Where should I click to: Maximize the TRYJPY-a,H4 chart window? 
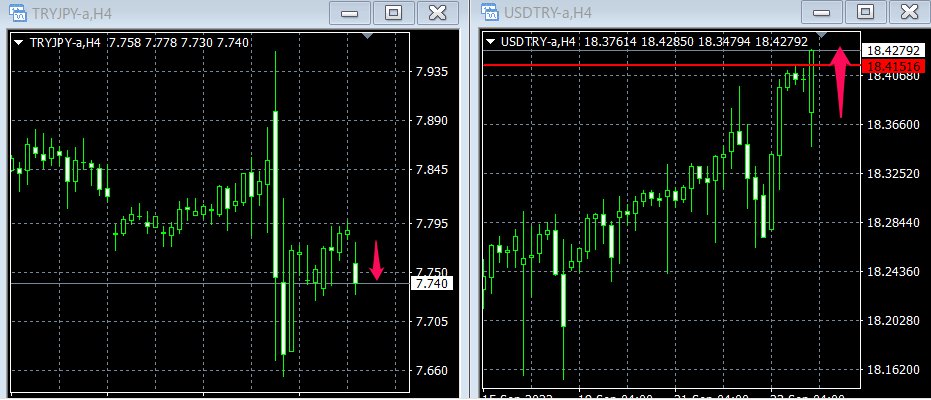point(393,12)
